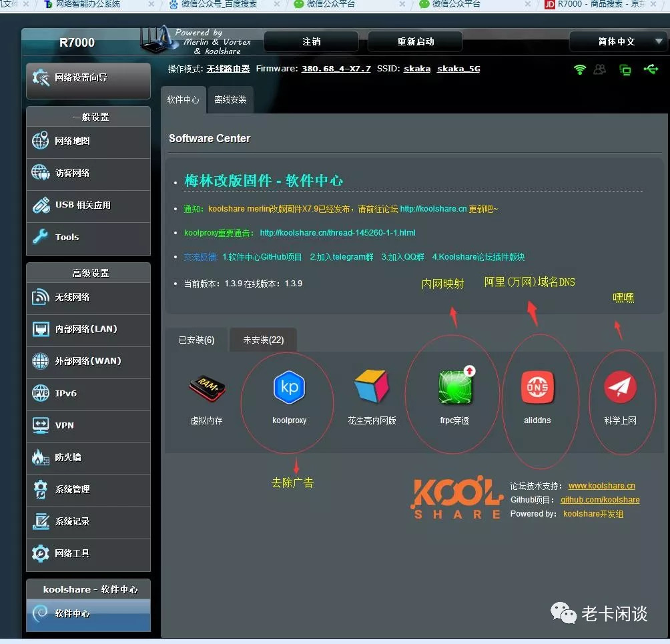670x644 pixels.
Task: Click the Software Center heading
Action: 210,138
